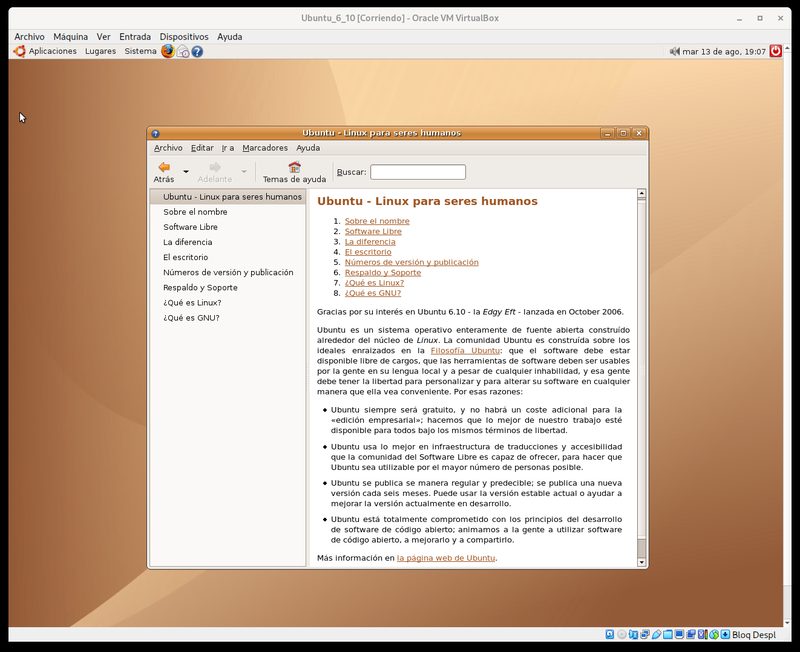Image resolution: width=800 pixels, height=652 pixels.
Task: Follow the El escritorio content link
Action: [368, 252]
